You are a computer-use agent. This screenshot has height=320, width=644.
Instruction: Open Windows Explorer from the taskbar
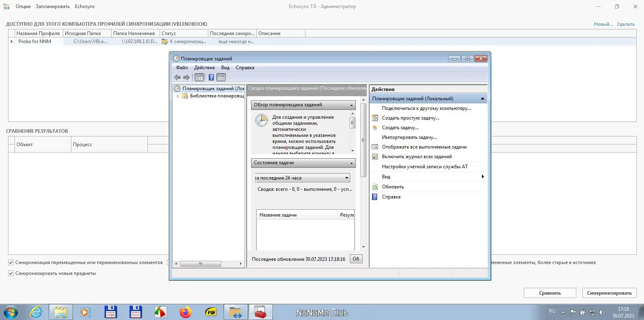pyautogui.click(x=61, y=312)
